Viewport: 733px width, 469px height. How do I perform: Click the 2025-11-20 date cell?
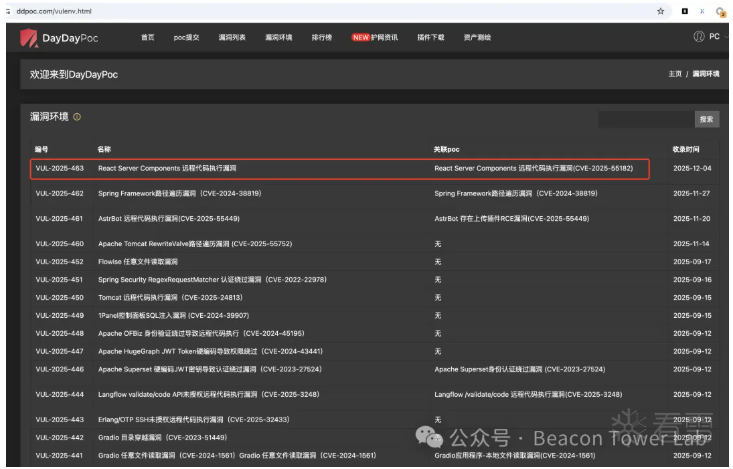[x=691, y=219]
